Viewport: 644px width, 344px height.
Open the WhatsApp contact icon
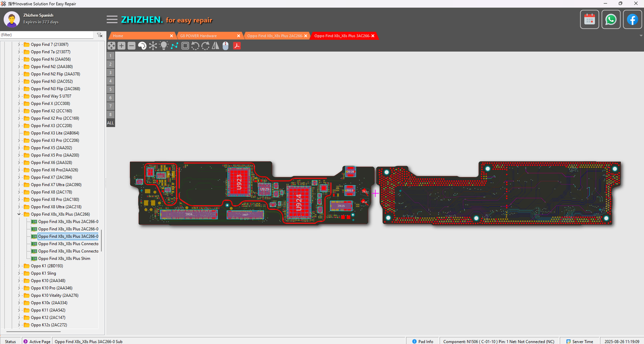coord(611,20)
